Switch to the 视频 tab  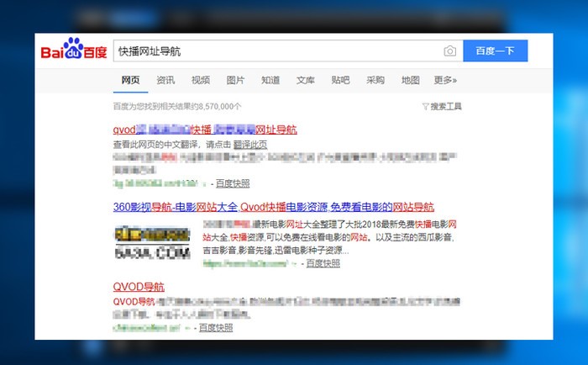[x=201, y=80]
